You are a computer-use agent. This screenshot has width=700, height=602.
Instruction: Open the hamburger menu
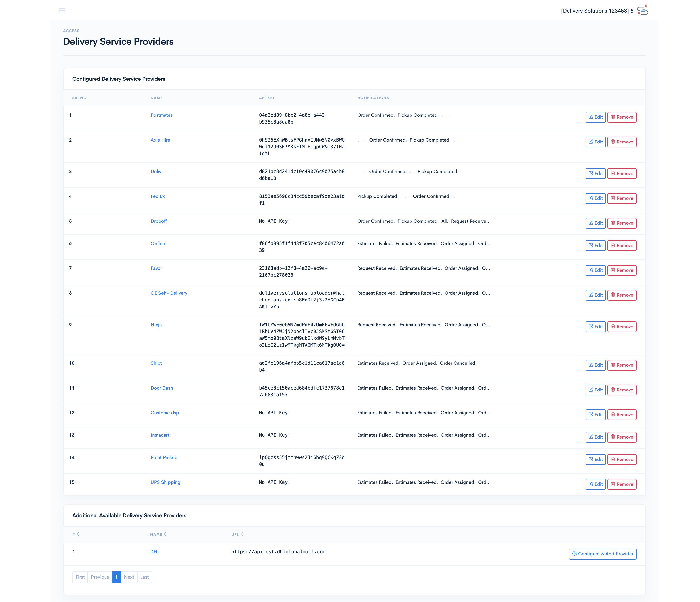pos(61,11)
